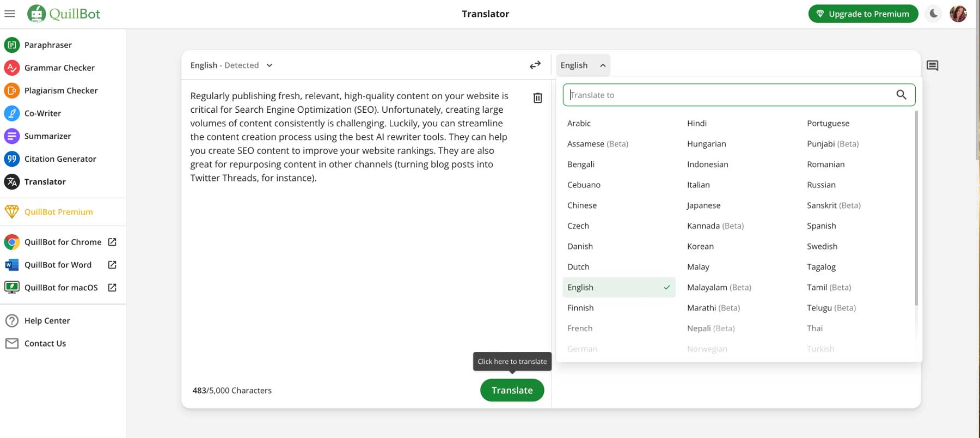Open the feedback comment icon
Screen dimensions: 980x438
coord(932,66)
